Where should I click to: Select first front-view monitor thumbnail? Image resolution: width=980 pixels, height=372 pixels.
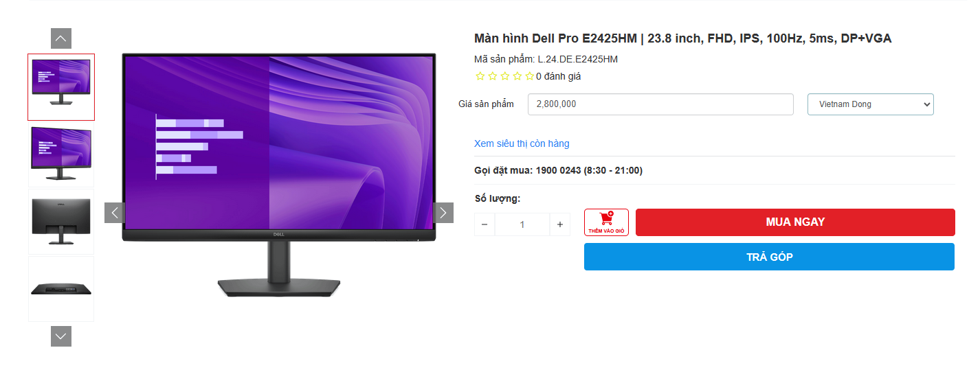tap(61, 87)
